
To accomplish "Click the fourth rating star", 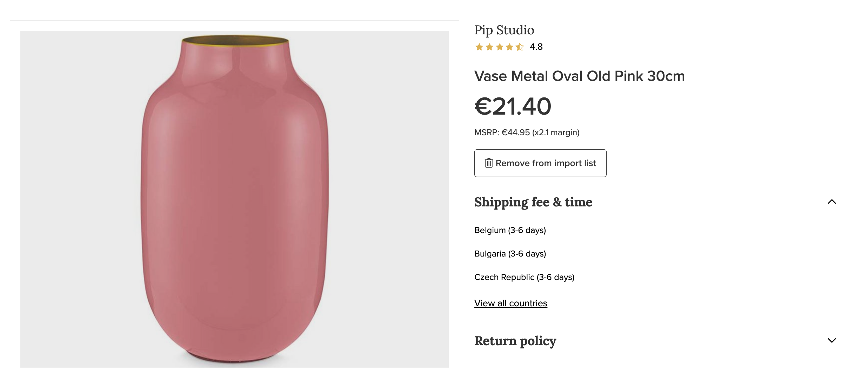I will click(x=509, y=47).
